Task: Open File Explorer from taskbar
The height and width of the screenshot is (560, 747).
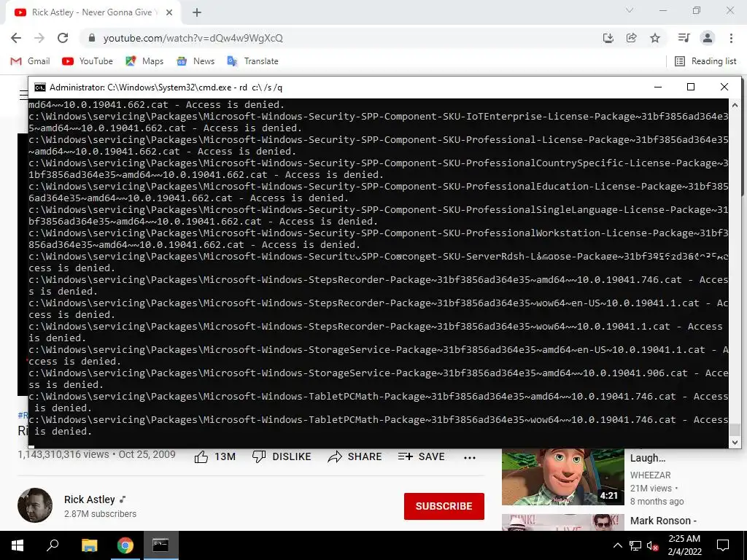Action: click(89, 545)
